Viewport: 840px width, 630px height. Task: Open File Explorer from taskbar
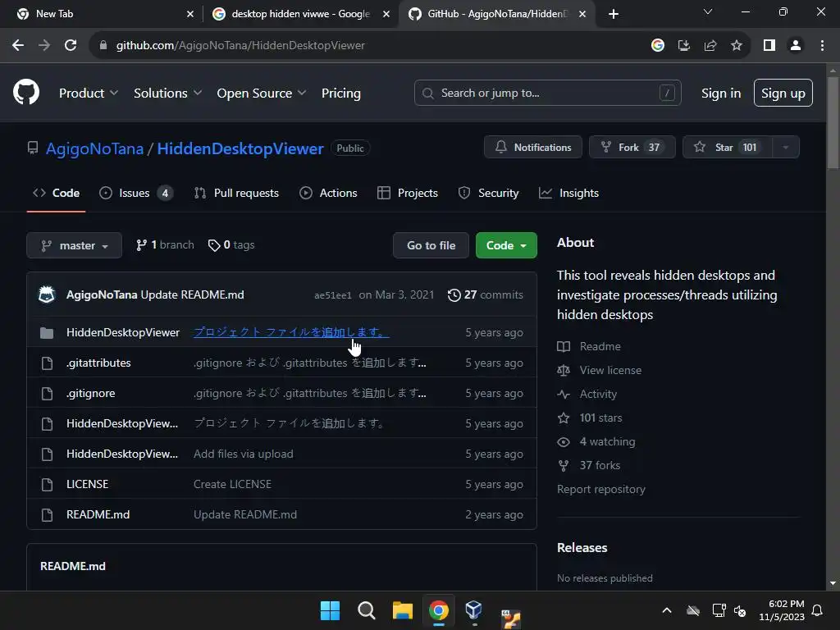pos(402,610)
